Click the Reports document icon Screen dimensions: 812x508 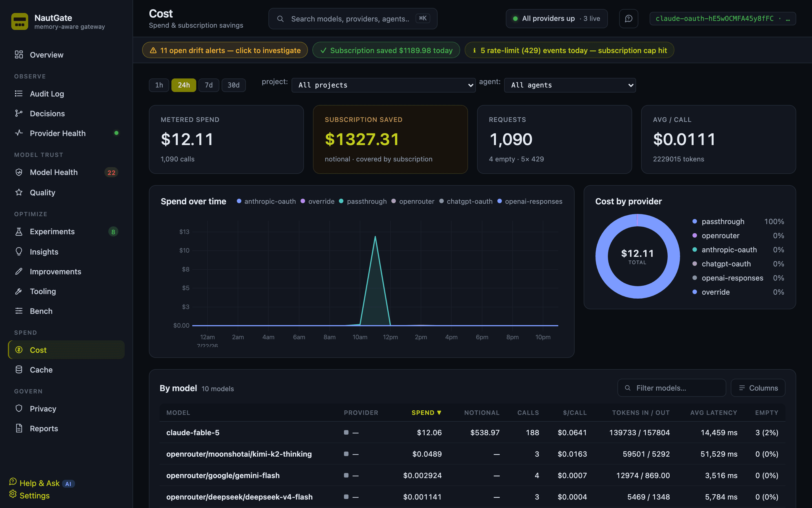[x=19, y=428]
